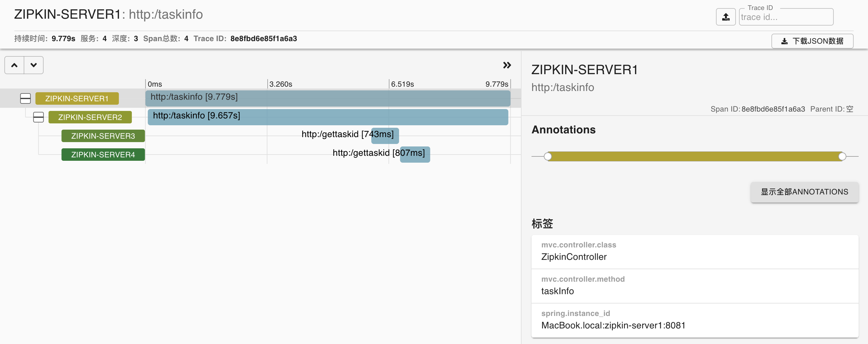Click the down arrow span navigation icon
The image size is (868, 344).
(33, 65)
